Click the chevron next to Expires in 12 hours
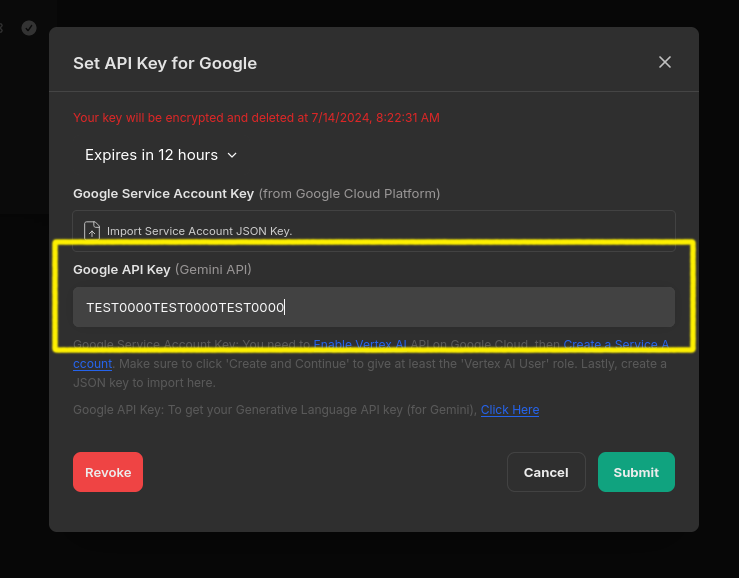 pos(232,155)
